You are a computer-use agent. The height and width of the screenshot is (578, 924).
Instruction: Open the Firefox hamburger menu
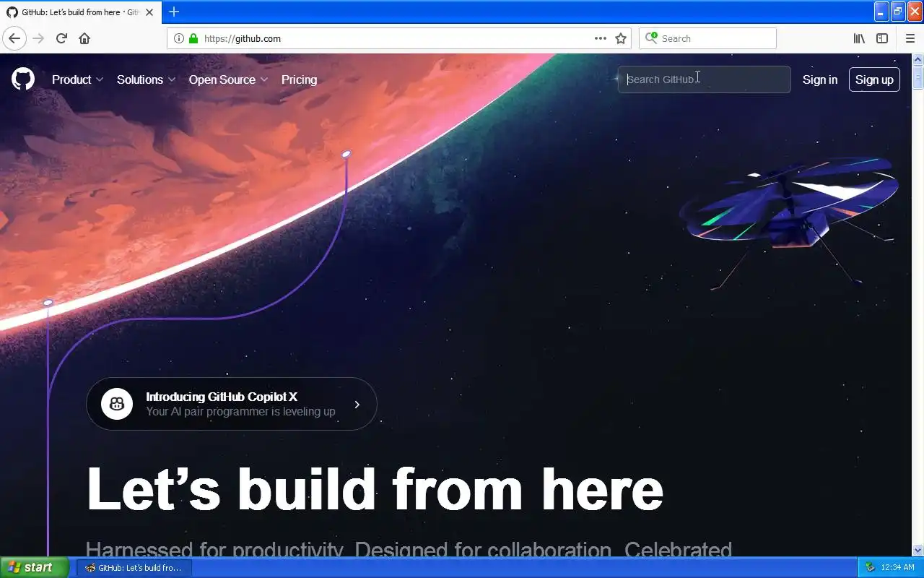(910, 38)
